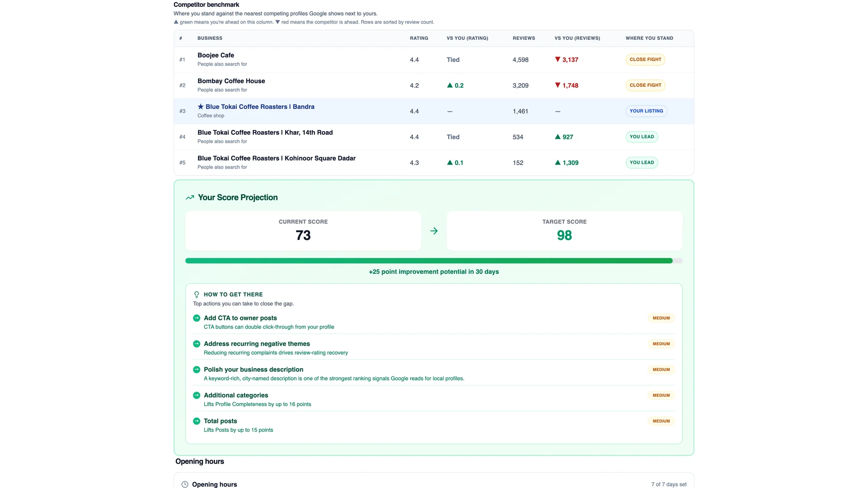Open Blue Tokai Coffee Roasters Bandra listing
868x488 pixels.
[434, 111]
